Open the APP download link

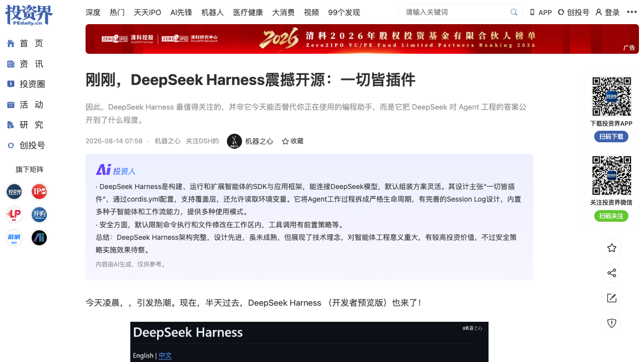541,12
